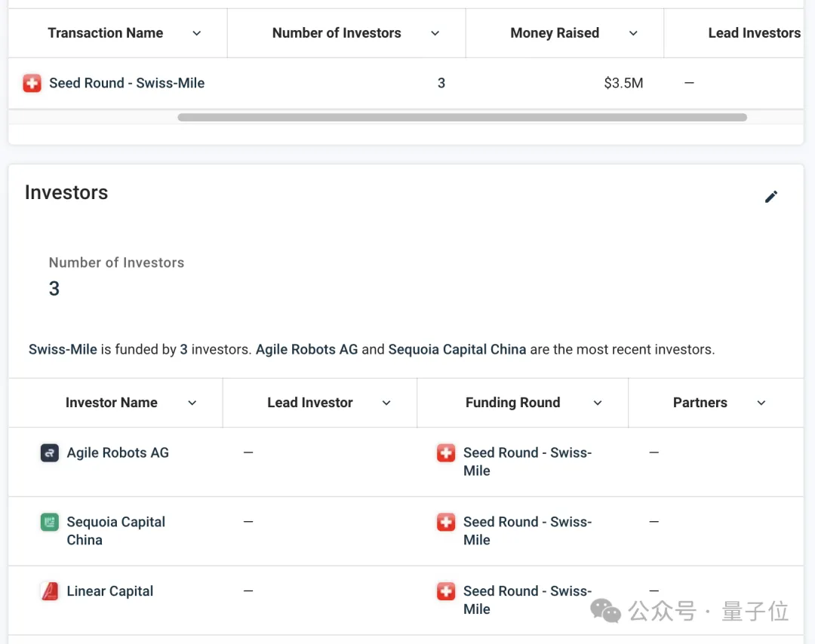Viewport: 815px width, 644px height.
Task: Expand the Transaction Name column dropdown
Action: click(197, 33)
